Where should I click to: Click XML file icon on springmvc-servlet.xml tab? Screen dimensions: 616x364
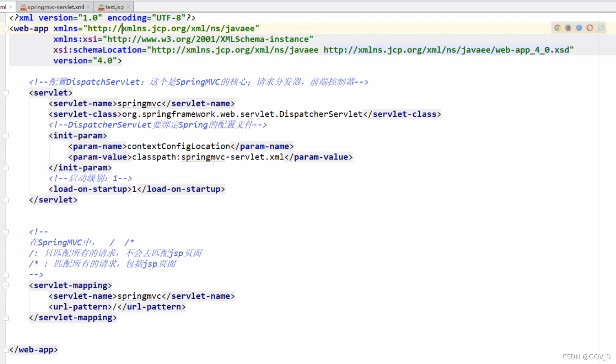click(23, 7)
